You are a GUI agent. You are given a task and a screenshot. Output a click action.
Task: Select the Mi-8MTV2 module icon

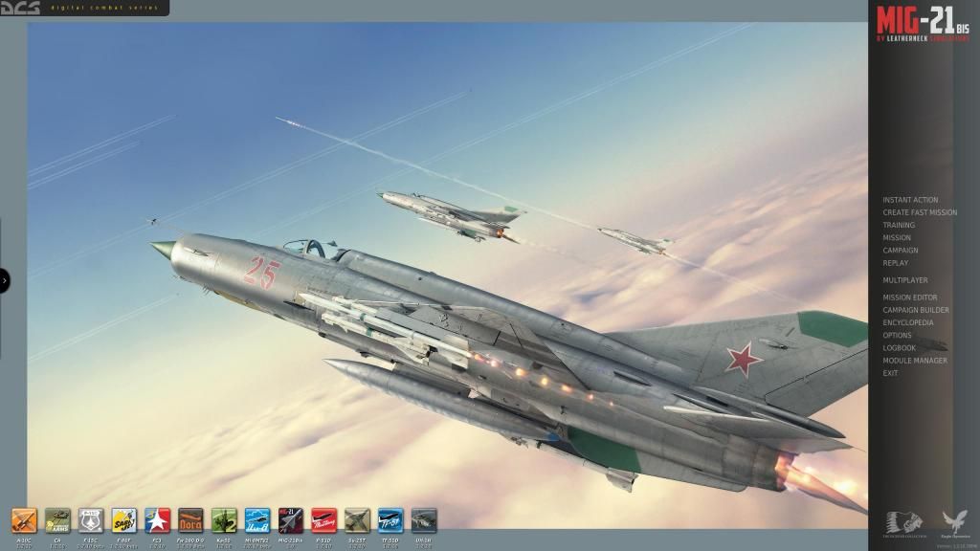click(257, 520)
